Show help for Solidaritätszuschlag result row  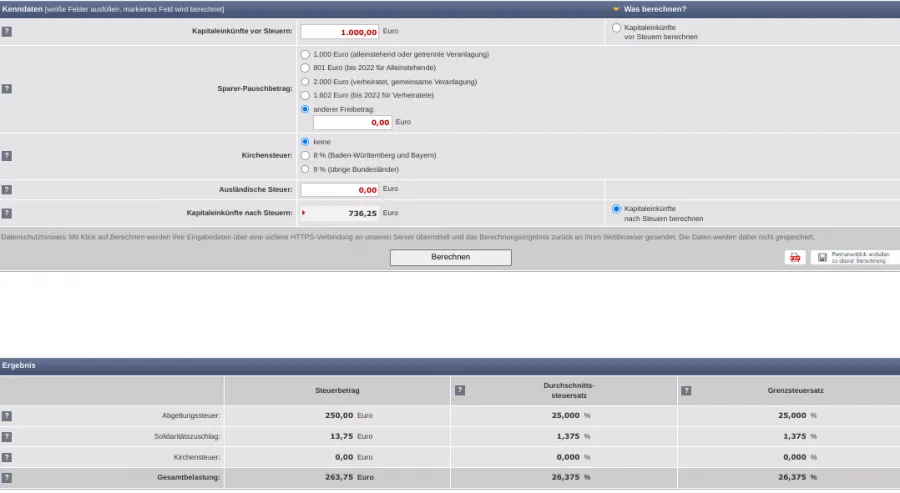tap(7, 437)
